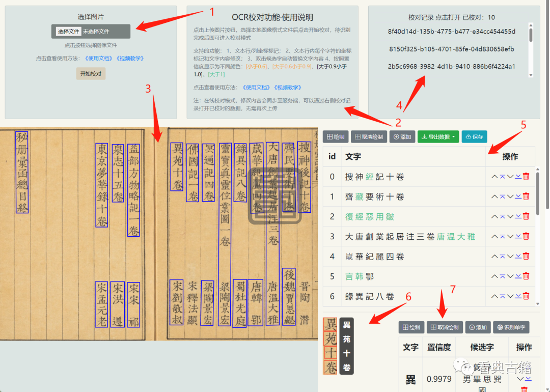This screenshot has width=550, height=392.
Task: Move the character 異 down with the chevron
Action: click(x=520, y=379)
